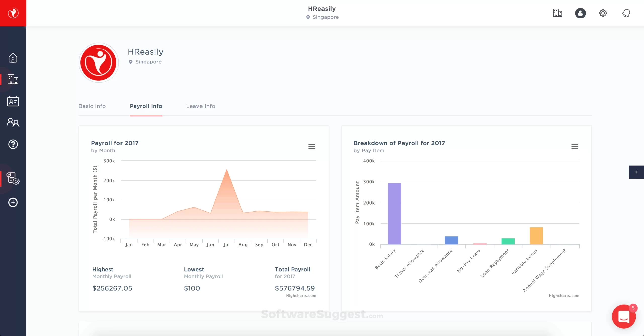Open the payroll settings sidebar icon
The image size is (644, 336).
pos(13,179)
